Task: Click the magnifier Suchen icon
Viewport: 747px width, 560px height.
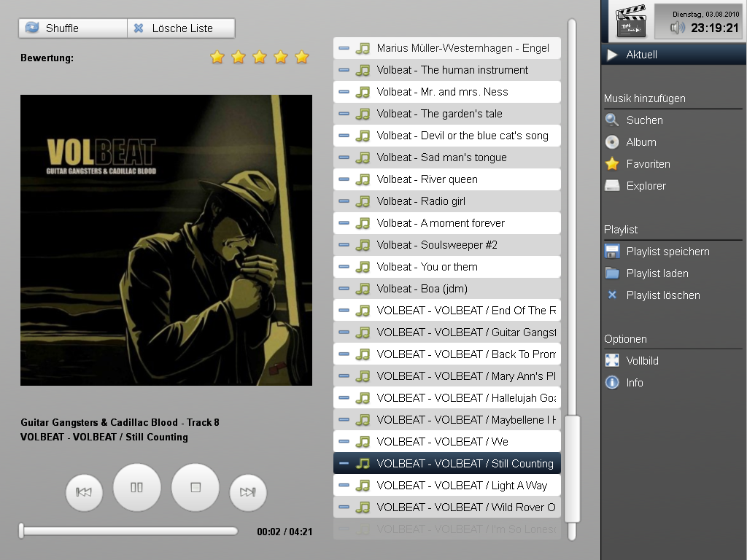Action: coord(612,120)
